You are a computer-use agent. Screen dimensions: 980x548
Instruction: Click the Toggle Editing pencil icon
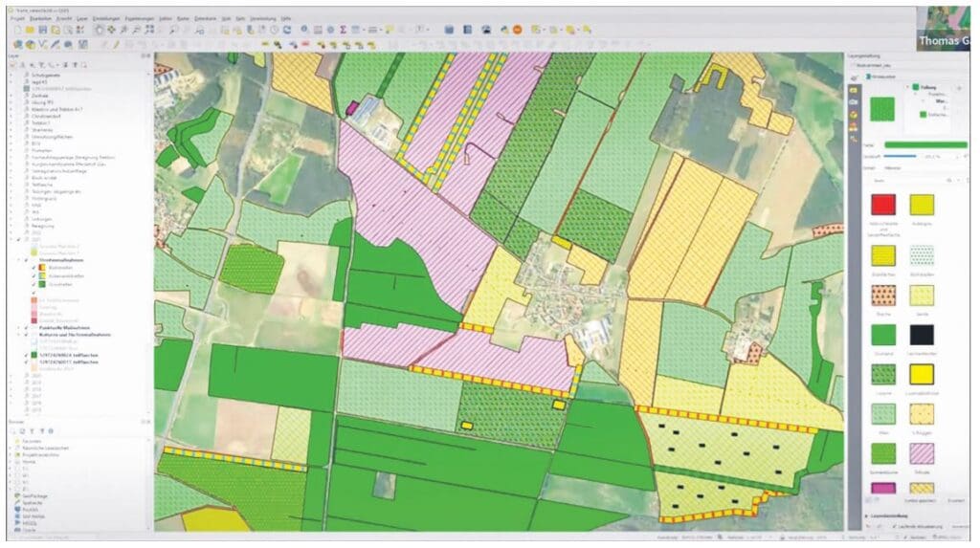[116, 44]
